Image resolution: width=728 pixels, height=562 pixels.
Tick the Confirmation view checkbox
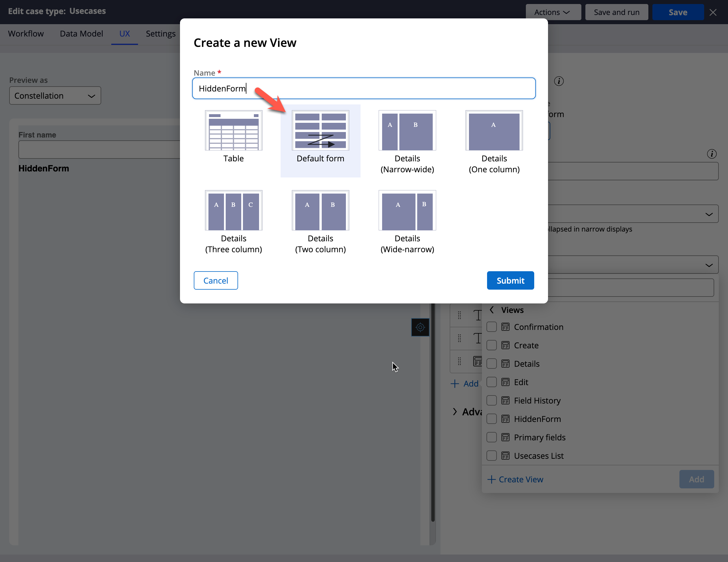coord(491,327)
